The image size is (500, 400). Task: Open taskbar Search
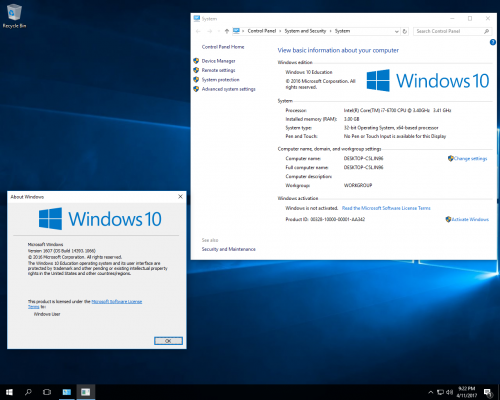pos(28,392)
